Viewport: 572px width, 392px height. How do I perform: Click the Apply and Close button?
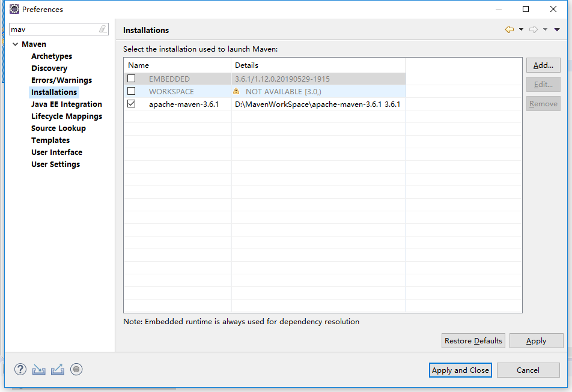click(460, 370)
